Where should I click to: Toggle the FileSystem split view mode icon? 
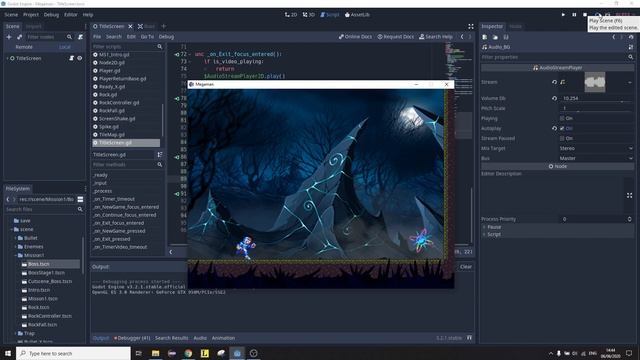coord(80,199)
